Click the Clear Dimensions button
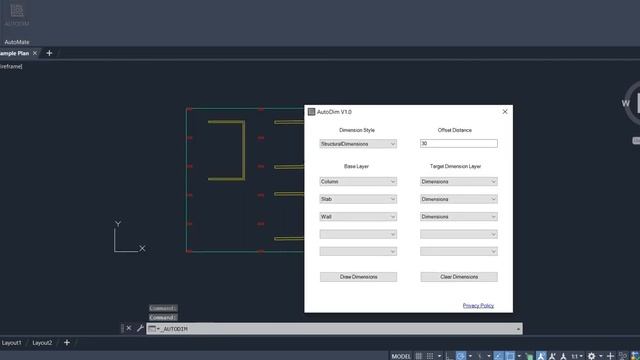 click(459, 277)
